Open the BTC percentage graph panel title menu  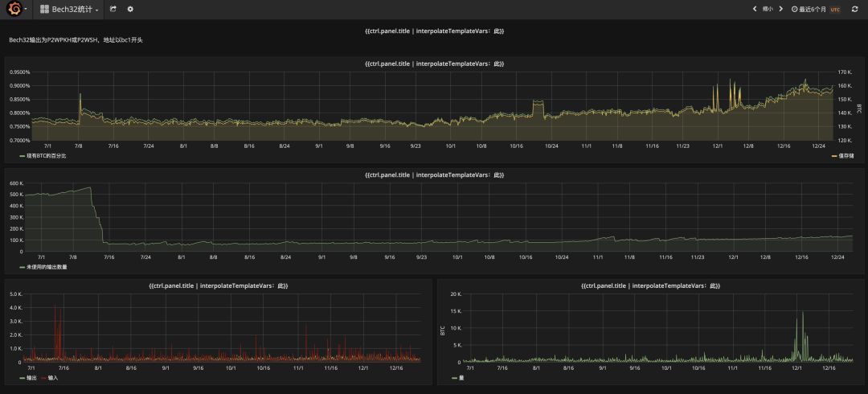coord(434,63)
